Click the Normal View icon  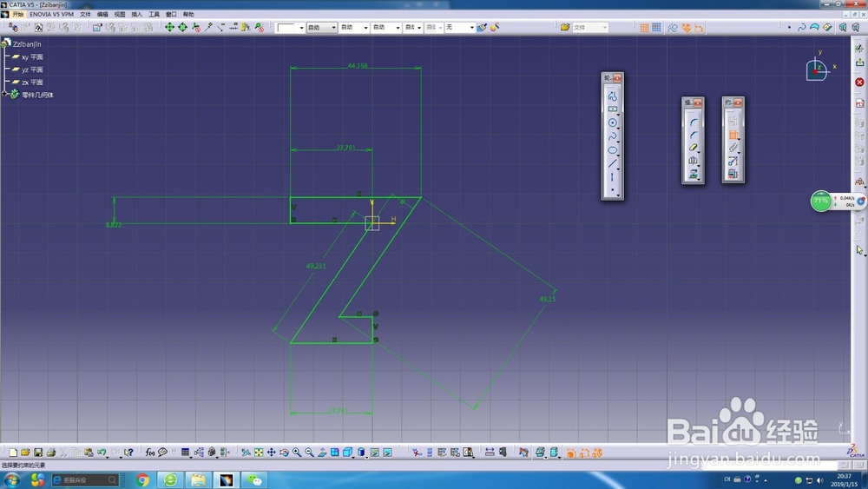coord(322,453)
